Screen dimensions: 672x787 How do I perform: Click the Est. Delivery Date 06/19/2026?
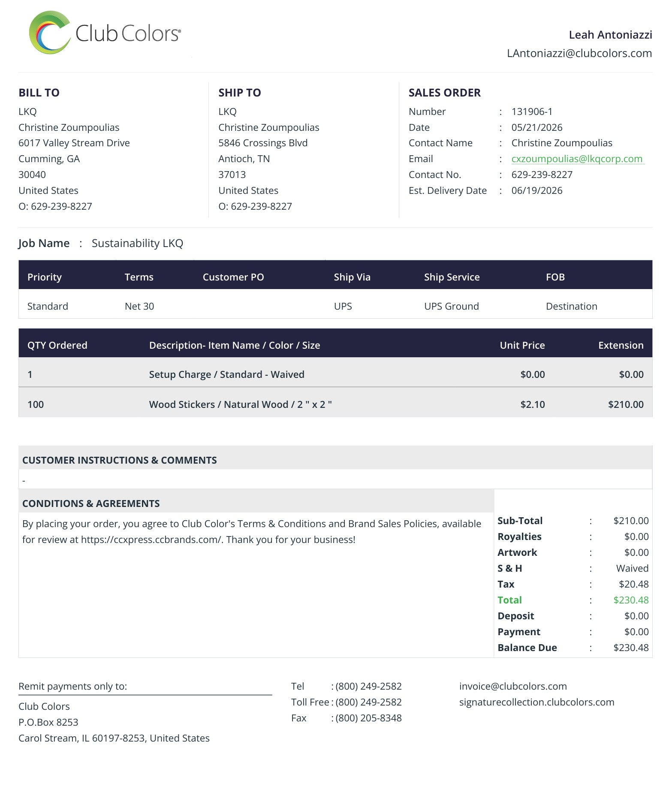[536, 190]
